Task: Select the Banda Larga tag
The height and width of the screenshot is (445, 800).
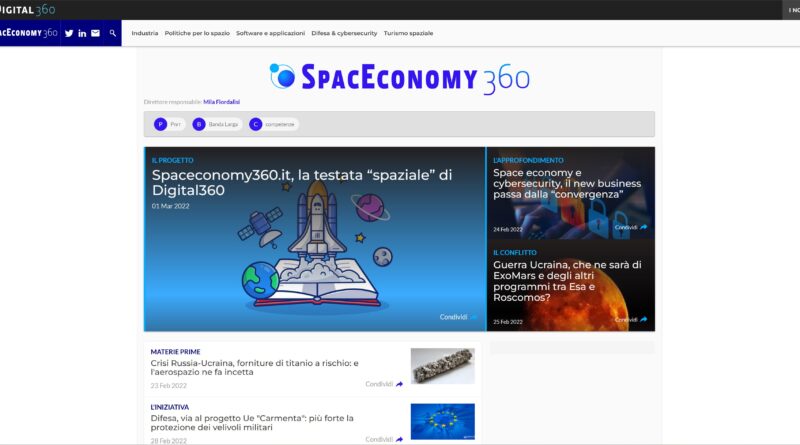Action: tap(216, 124)
